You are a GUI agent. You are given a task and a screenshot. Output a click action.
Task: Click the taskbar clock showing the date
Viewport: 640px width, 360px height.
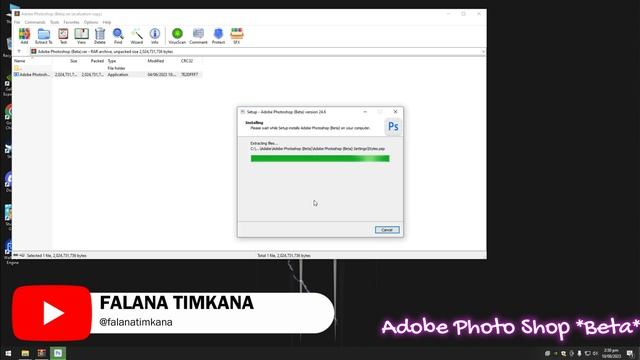pyautogui.click(x=611, y=353)
